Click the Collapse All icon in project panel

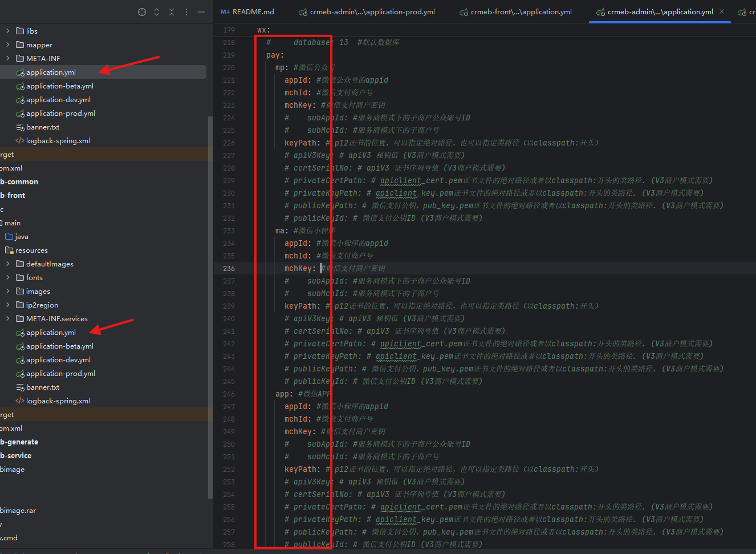tap(172, 12)
